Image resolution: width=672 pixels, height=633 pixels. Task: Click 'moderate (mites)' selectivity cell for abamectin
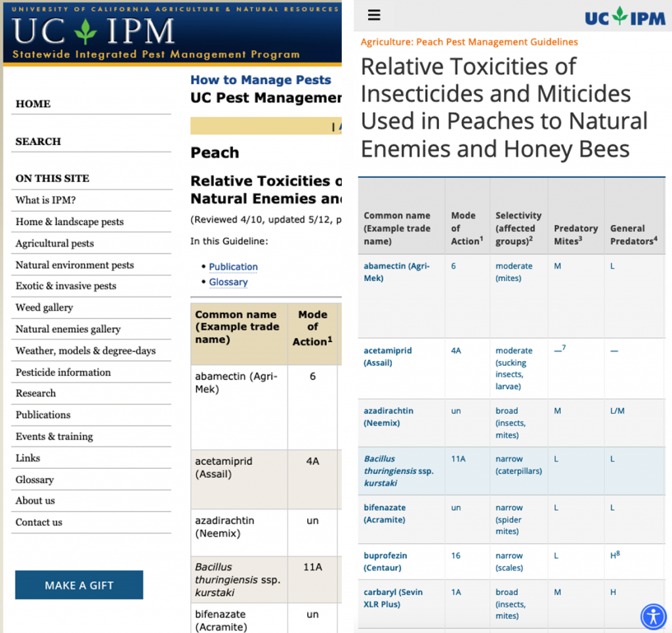[514, 272]
